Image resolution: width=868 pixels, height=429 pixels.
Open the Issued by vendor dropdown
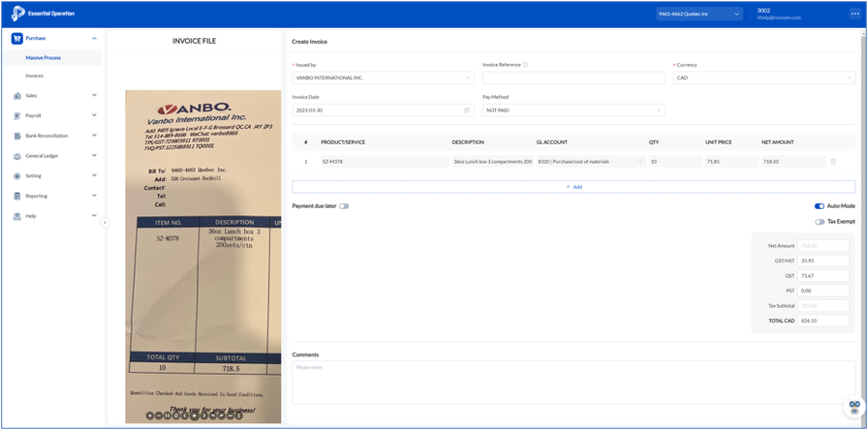pos(383,78)
